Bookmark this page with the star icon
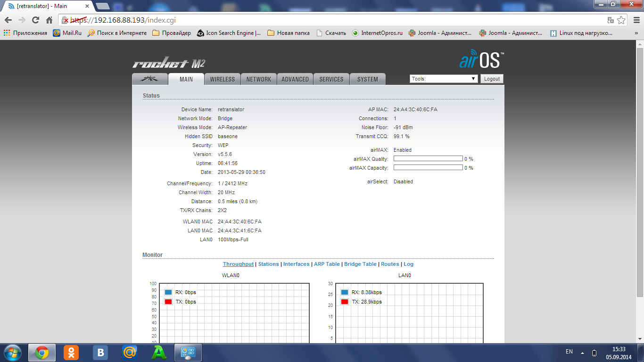Viewport: 644px width, 362px height. click(x=621, y=20)
